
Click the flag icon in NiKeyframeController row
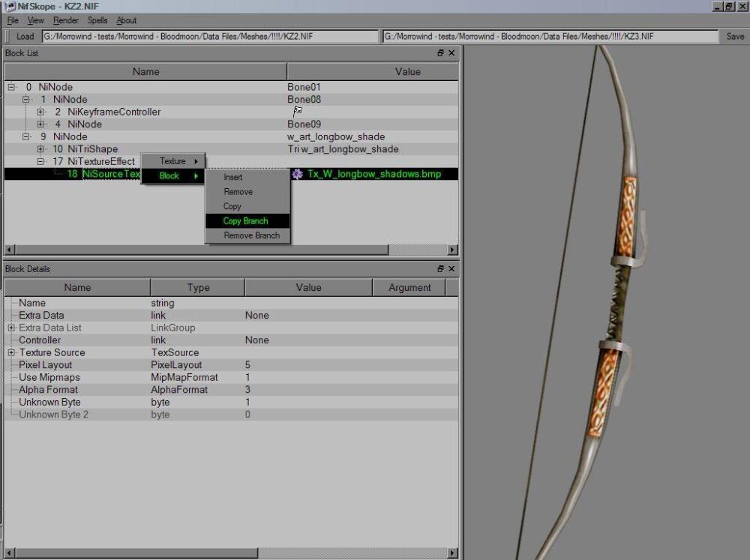click(298, 112)
